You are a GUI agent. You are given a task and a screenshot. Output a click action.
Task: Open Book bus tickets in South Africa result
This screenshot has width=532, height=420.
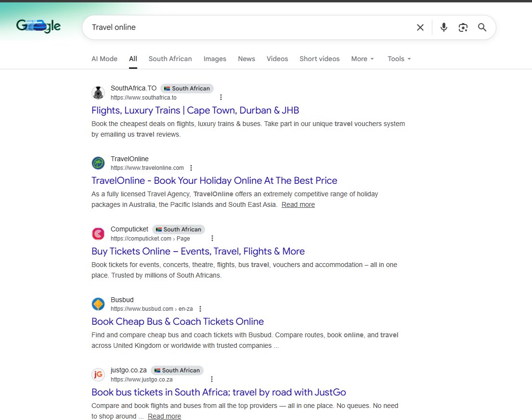pos(219,392)
